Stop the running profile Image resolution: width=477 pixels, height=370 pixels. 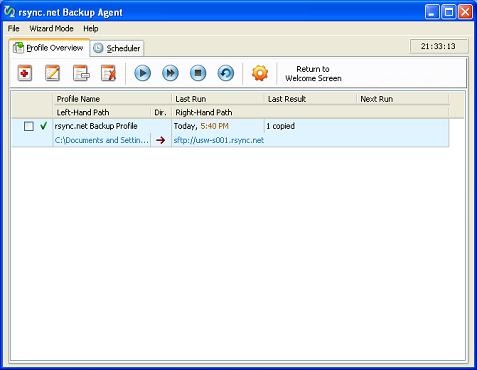[198, 73]
